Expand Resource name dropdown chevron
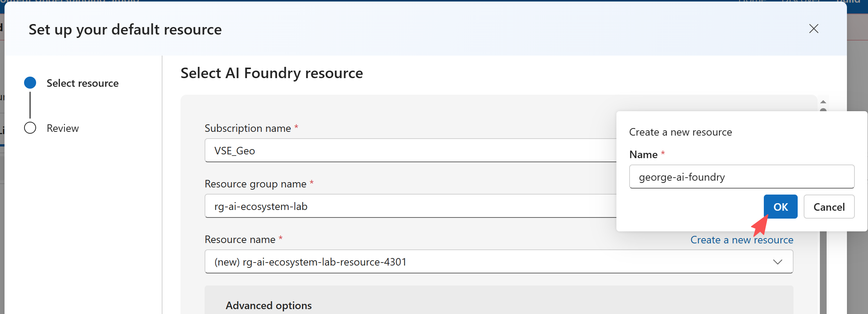This screenshot has width=868, height=314. (x=777, y=262)
